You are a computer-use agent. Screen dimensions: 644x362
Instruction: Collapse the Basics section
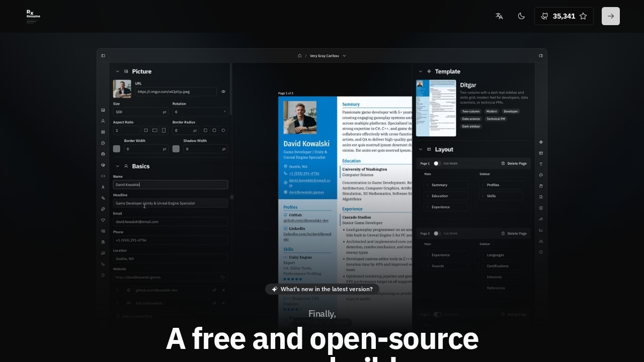118,166
